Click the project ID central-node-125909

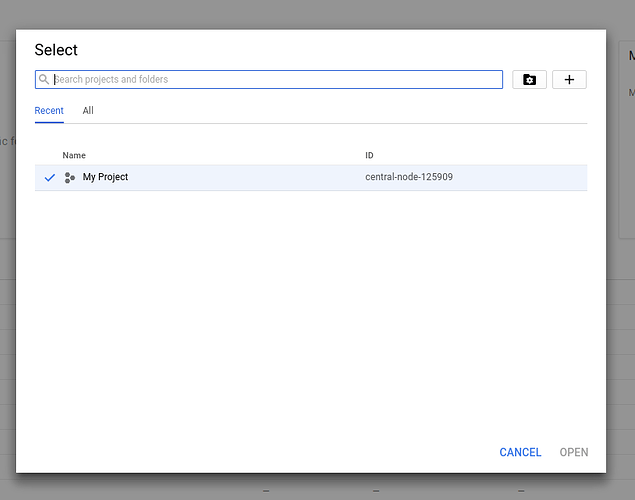point(409,177)
